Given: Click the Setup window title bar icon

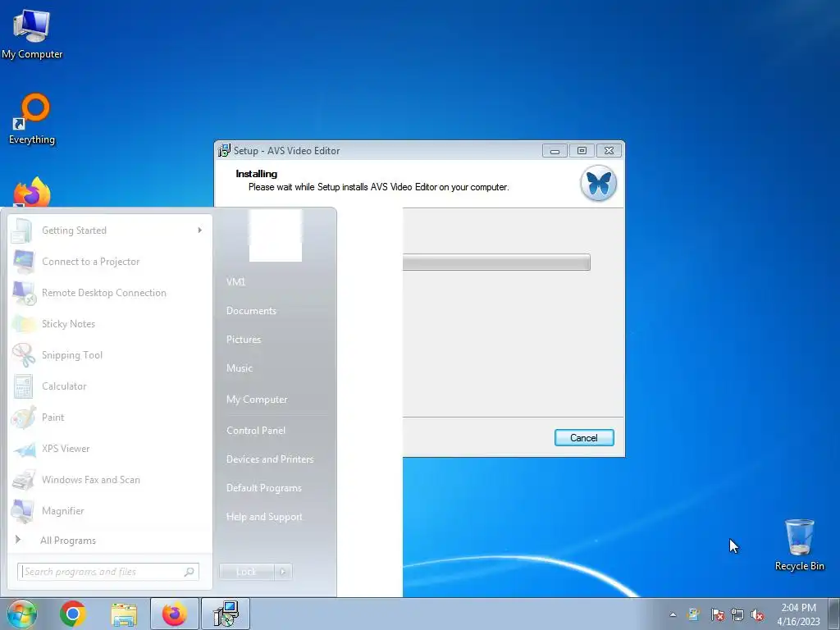Looking at the screenshot, I should coord(225,151).
